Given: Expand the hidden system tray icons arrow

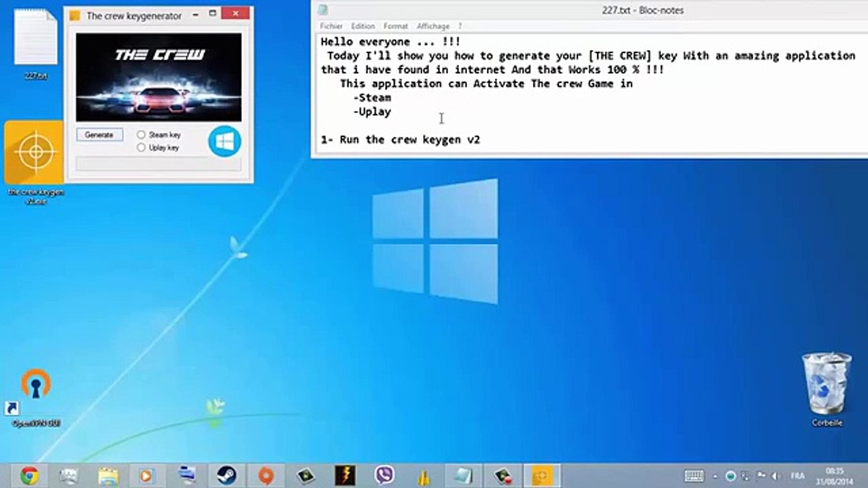Looking at the screenshot, I should click(715, 476).
